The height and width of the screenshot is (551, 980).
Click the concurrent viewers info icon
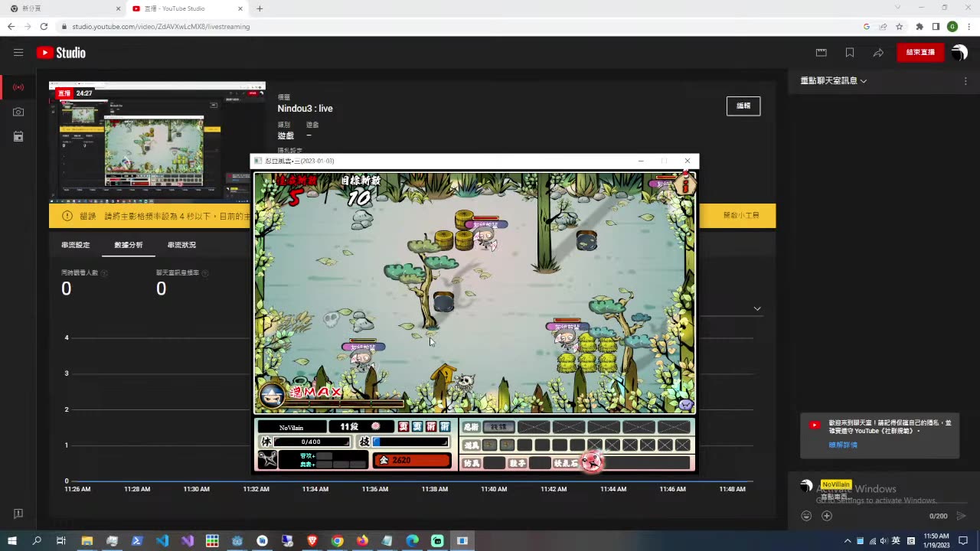pos(104,273)
